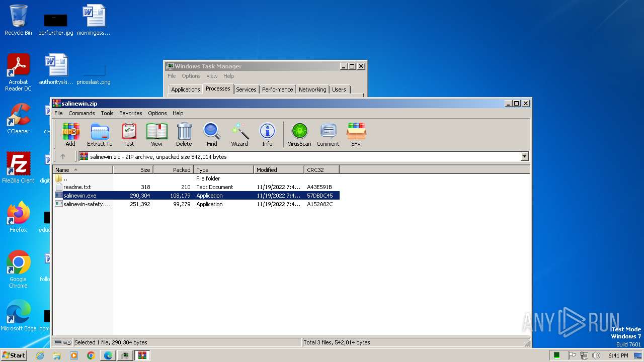
Task: Open FileZilla Client shortcut
Action: tap(18, 167)
